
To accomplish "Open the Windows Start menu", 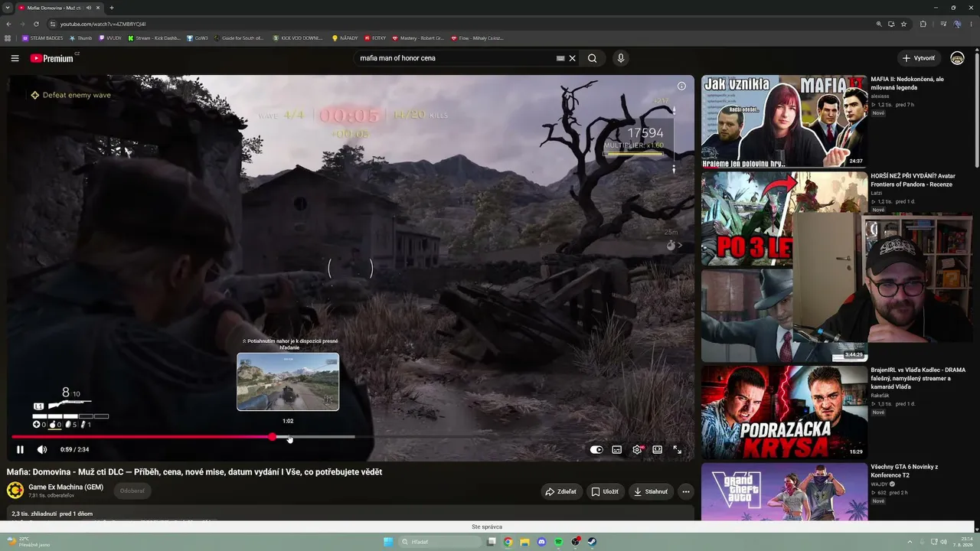I will (x=388, y=542).
